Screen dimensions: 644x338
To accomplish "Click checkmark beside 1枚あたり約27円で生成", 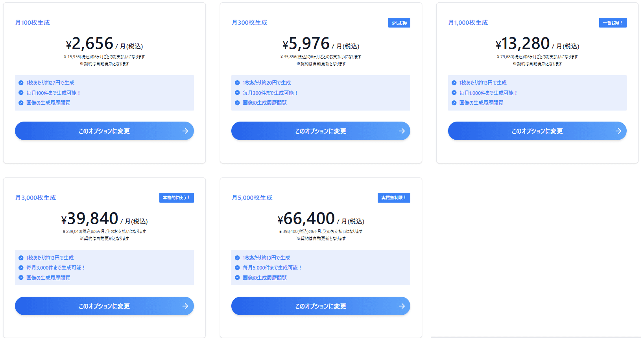I will [21, 83].
